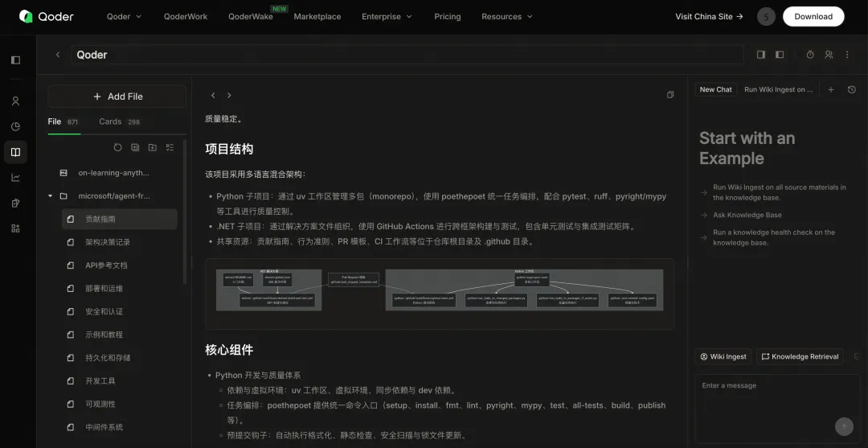868x448 pixels.
Task: Click the back arrow beside Qoder title
Action: 58,54
